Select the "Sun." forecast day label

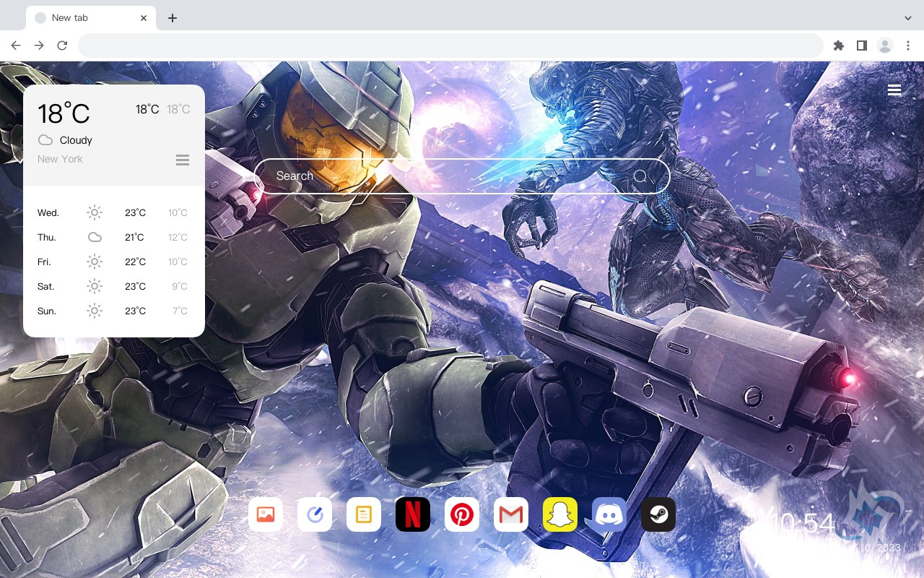47,311
